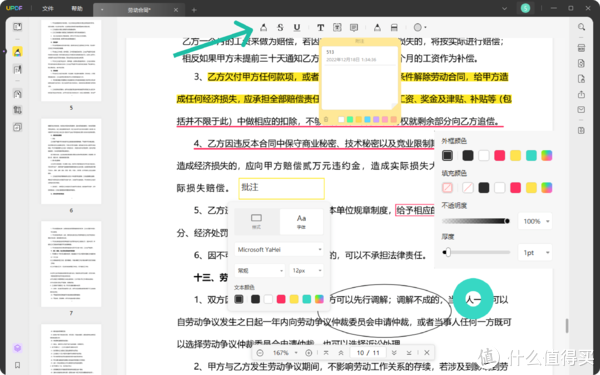The height and width of the screenshot is (375, 600).
Task: Expand the shape tool dropdown arrow
Action: [425, 28]
